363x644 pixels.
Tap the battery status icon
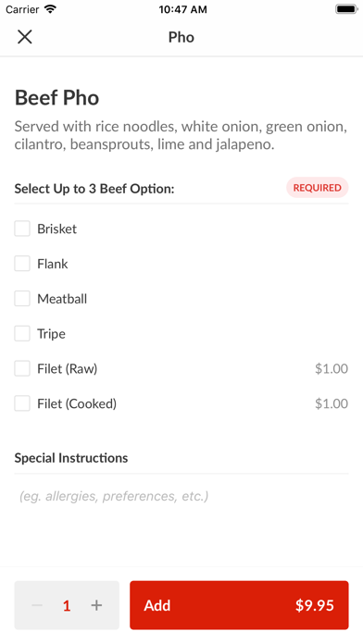(x=346, y=9)
